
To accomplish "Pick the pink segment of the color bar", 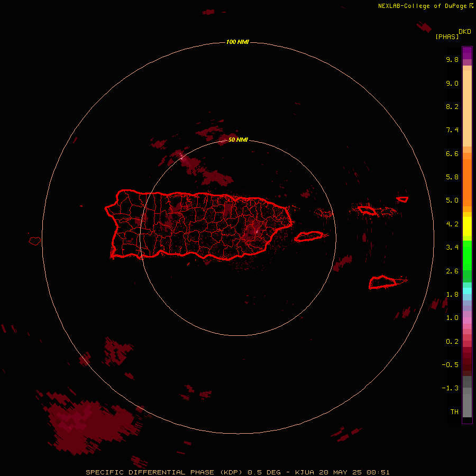I will coord(467,321).
